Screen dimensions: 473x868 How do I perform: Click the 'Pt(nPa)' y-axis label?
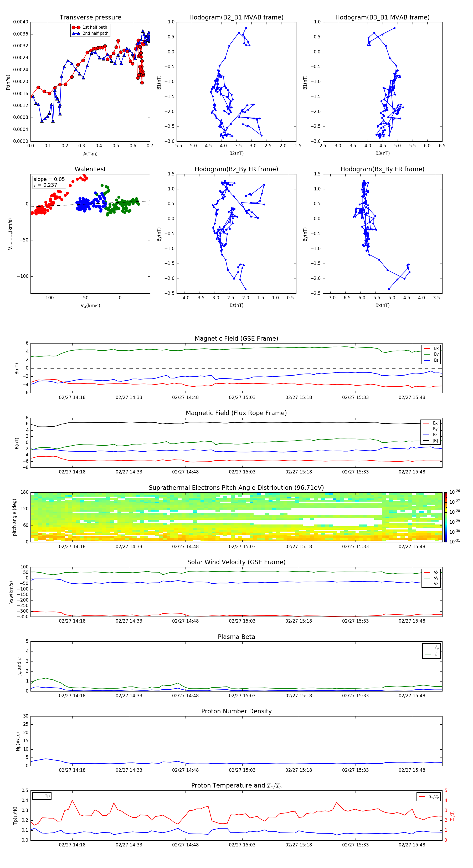[8, 82]
